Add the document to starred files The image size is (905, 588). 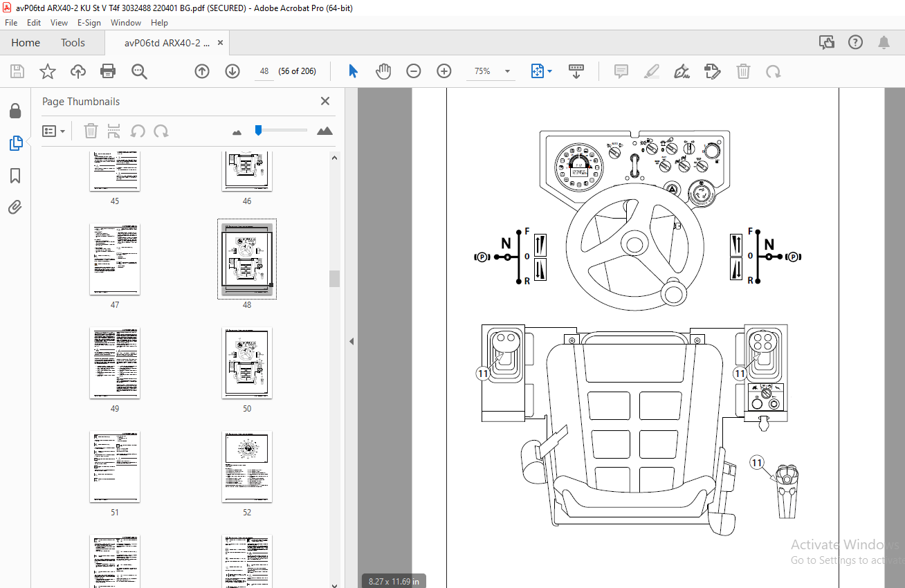[48, 71]
